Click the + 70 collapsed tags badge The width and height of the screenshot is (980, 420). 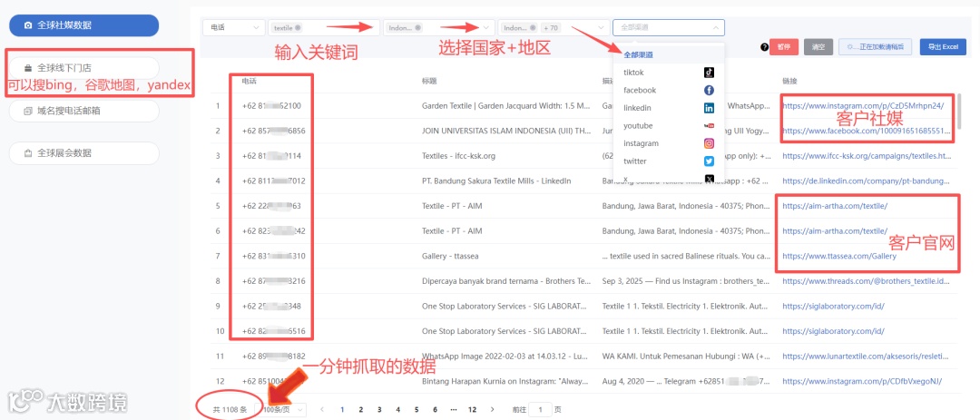(x=551, y=27)
